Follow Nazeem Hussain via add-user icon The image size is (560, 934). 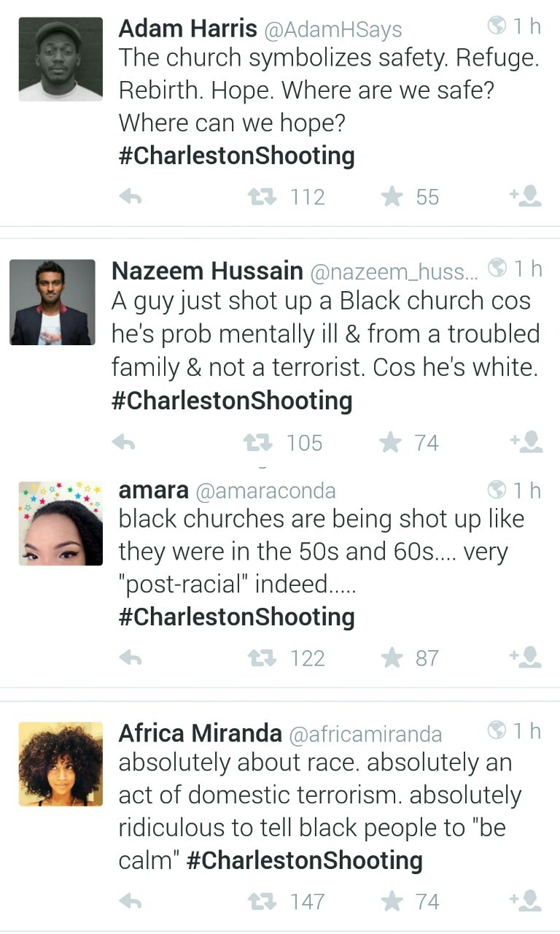(525, 442)
